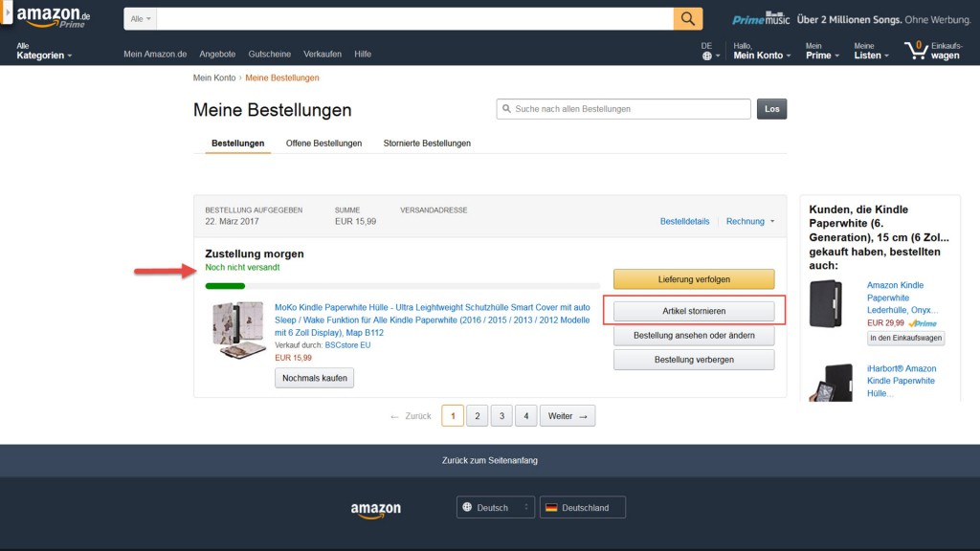
Task: Click the Artikel stornieren button
Action: [x=694, y=311]
